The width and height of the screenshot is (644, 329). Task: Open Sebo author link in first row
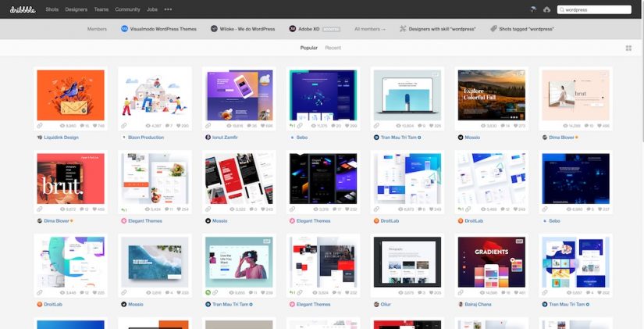tap(302, 138)
